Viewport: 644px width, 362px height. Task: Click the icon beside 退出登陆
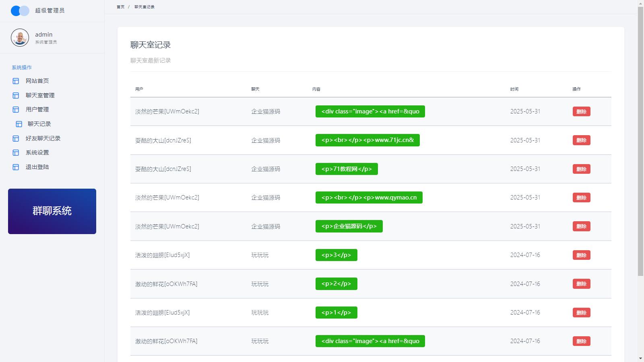16,167
